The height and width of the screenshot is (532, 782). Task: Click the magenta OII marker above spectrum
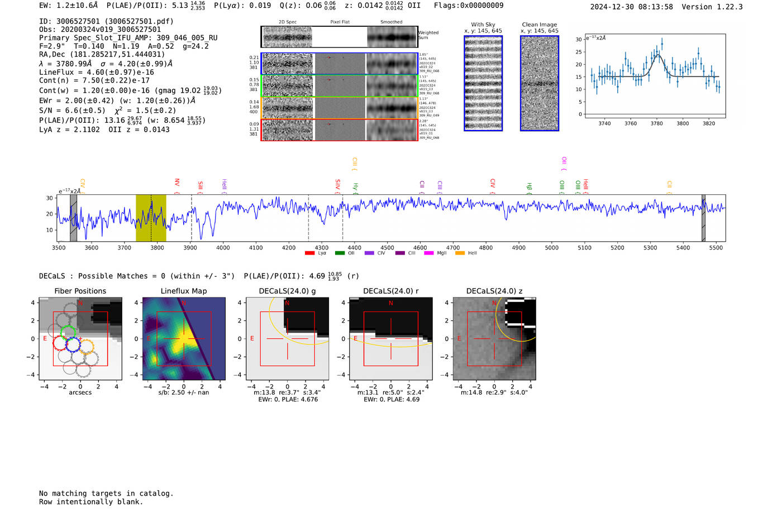point(564,164)
